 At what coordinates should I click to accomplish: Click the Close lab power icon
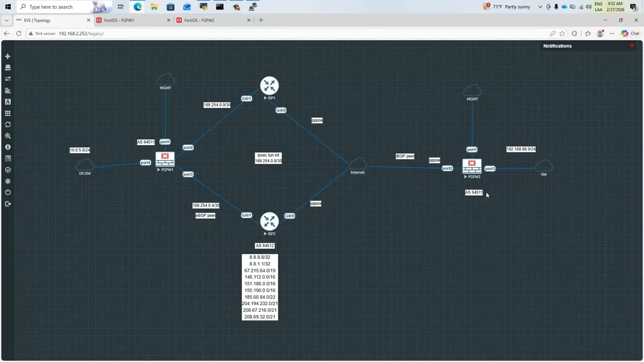point(8,193)
